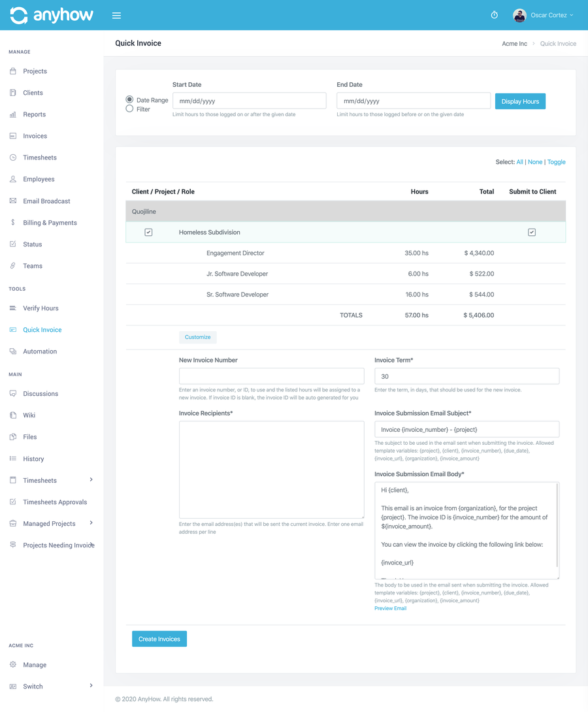The image size is (588, 712).
Task: Click the Invoice Submission Email Body textarea
Action: click(x=466, y=530)
